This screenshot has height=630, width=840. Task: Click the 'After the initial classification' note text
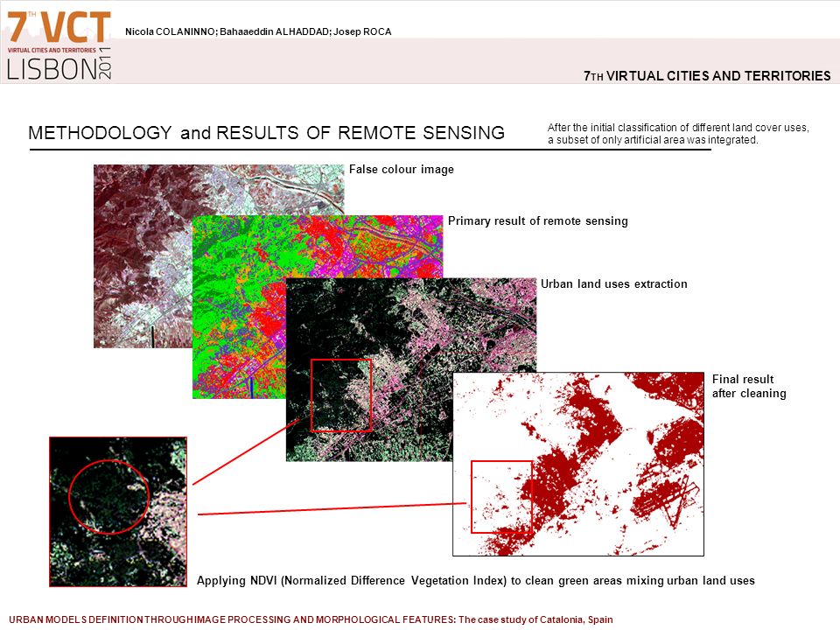678,134
